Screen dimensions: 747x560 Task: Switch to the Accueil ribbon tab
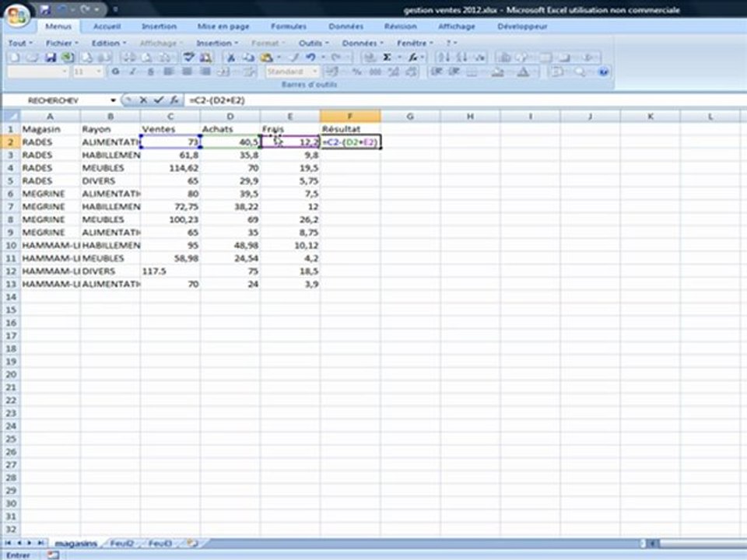[107, 26]
